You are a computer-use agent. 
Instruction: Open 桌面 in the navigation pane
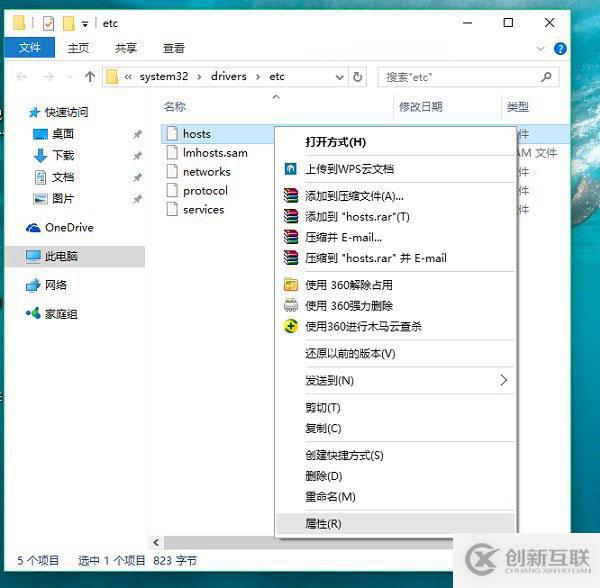(54, 134)
